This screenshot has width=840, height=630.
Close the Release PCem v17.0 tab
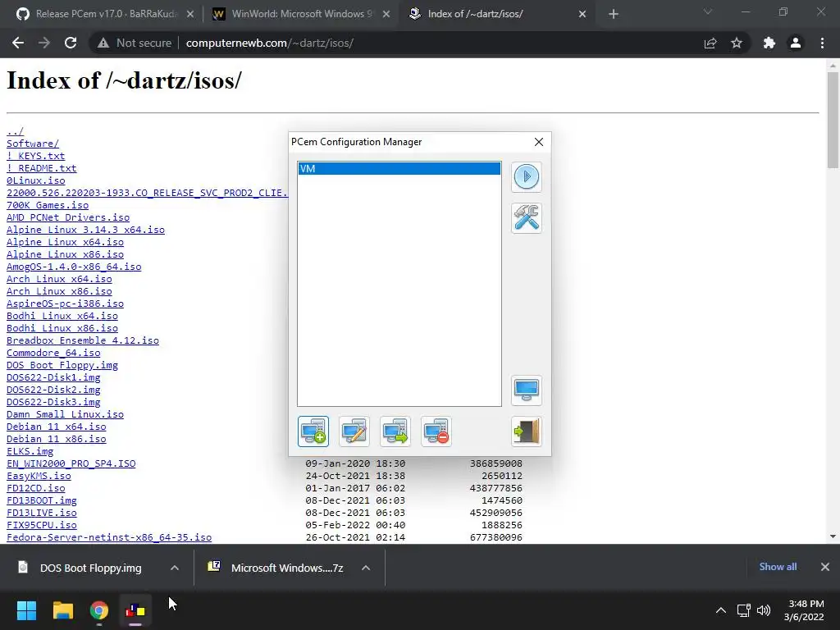(190, 15)
